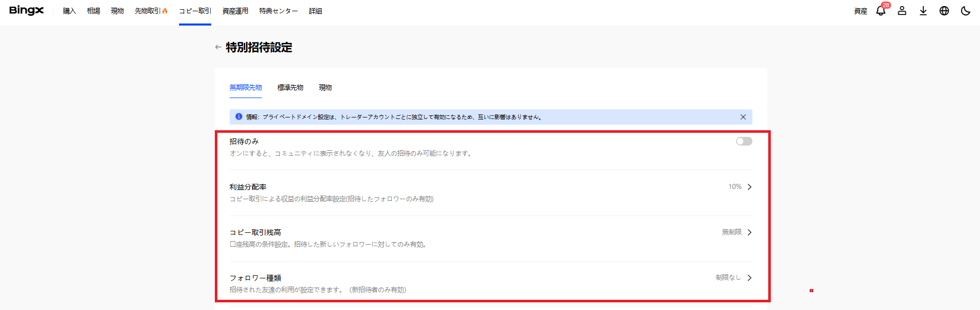Click the 資産 link in header
980x310 pixels.
click(860, 11)
